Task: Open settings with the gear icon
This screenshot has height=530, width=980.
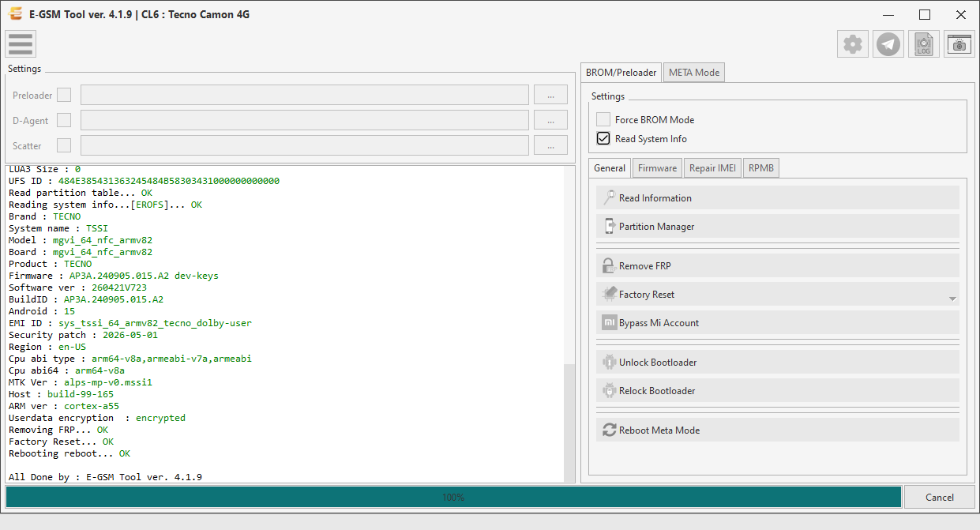Action: (x=852, y=44)
